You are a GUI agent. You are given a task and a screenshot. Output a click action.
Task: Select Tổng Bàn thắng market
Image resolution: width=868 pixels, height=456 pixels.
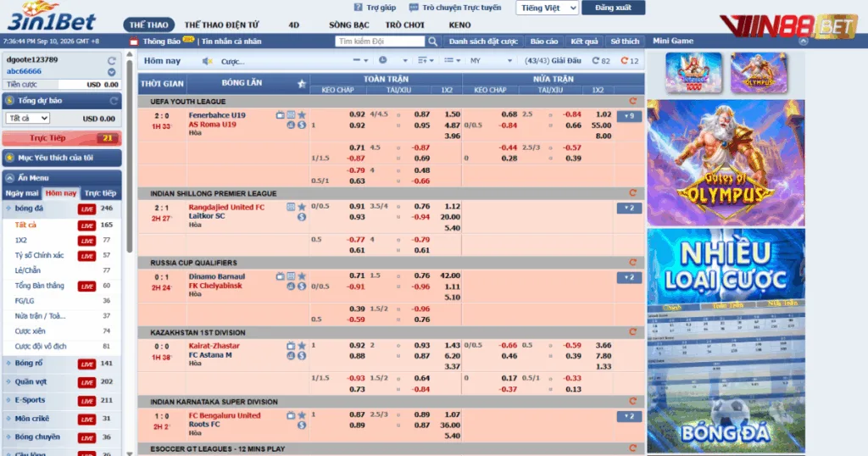(x=39, y=286)
